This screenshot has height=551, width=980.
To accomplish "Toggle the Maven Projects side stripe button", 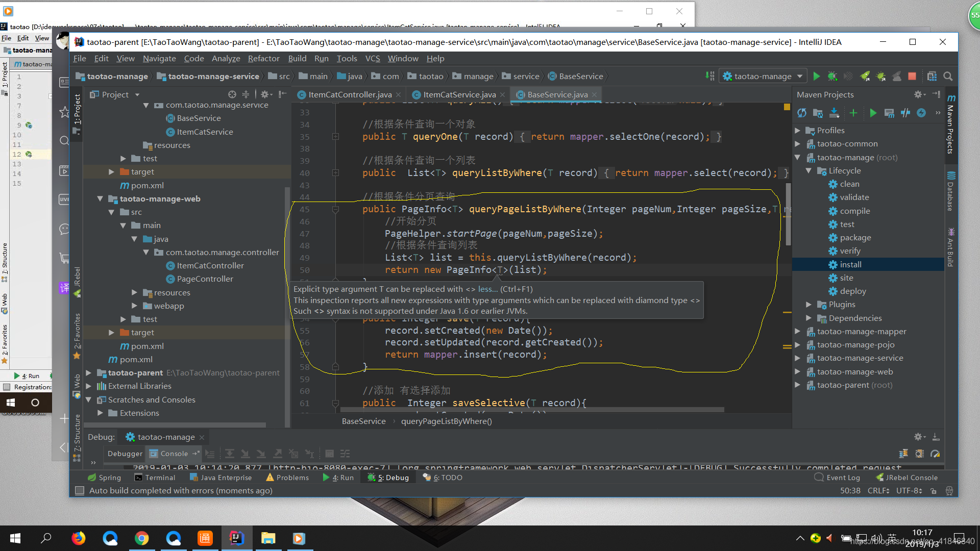I will point(951,124).
